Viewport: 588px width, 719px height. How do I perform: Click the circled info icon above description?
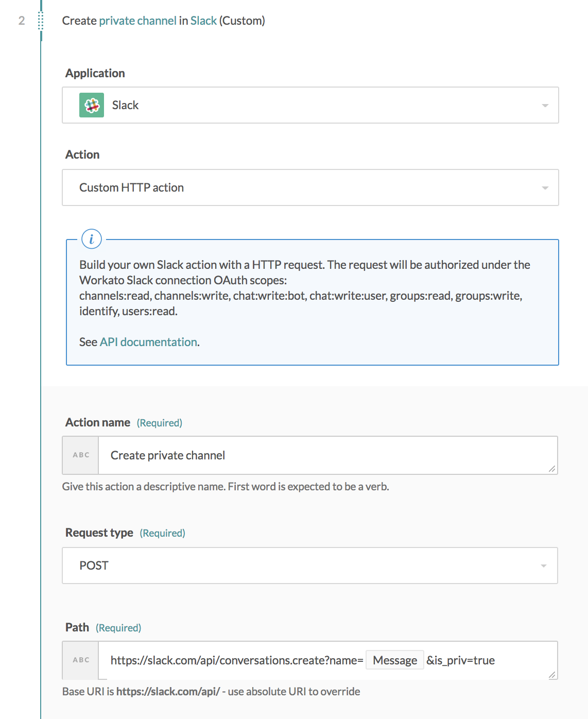(x=92, y=239)
